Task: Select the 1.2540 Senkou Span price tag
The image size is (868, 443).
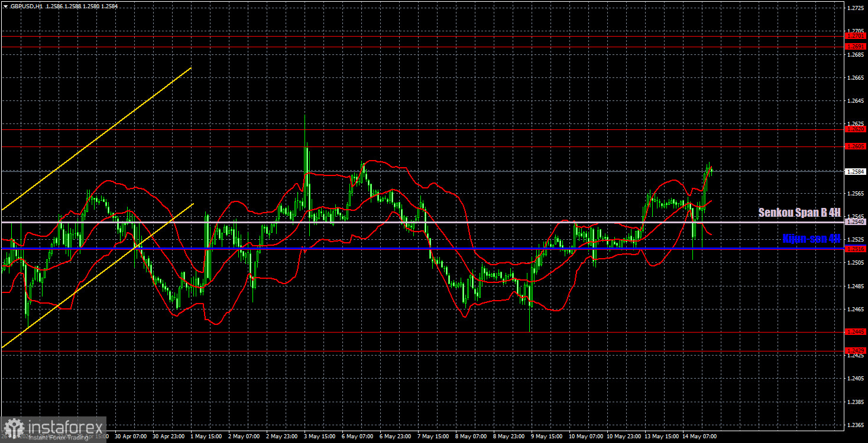Action: 856,223
